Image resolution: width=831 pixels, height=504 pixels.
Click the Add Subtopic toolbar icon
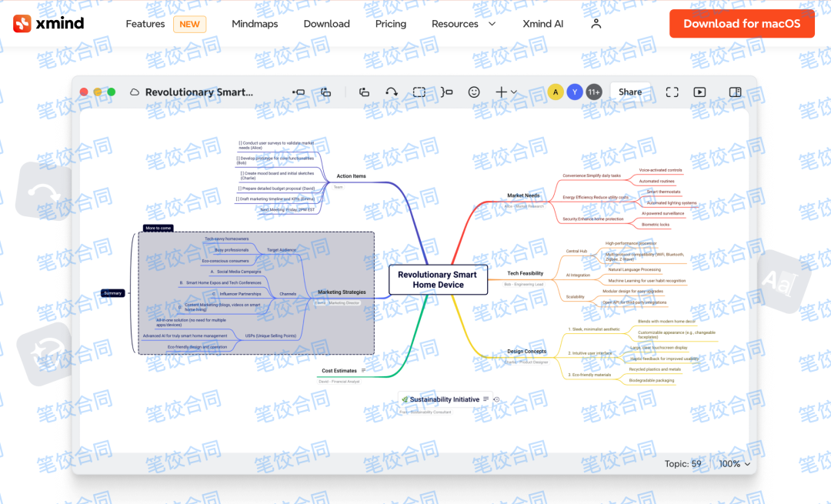tap(326, 92)
